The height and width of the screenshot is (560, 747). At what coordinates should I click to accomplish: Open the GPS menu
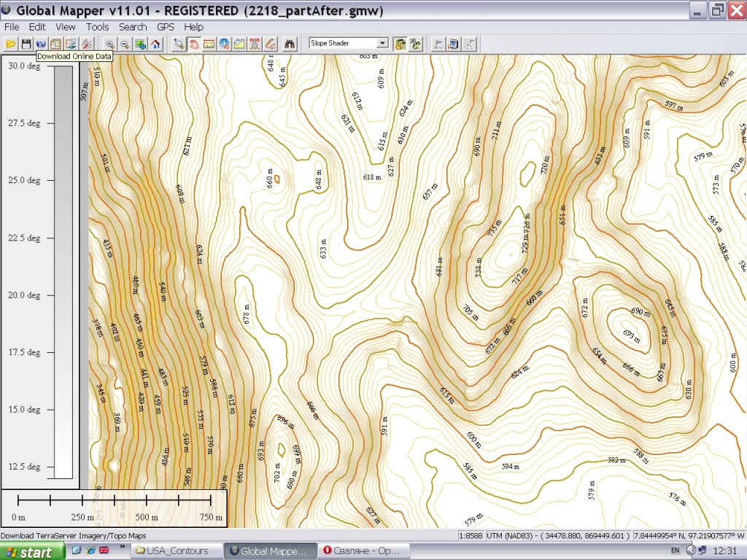pyautogui.click(x=166, y=27)
